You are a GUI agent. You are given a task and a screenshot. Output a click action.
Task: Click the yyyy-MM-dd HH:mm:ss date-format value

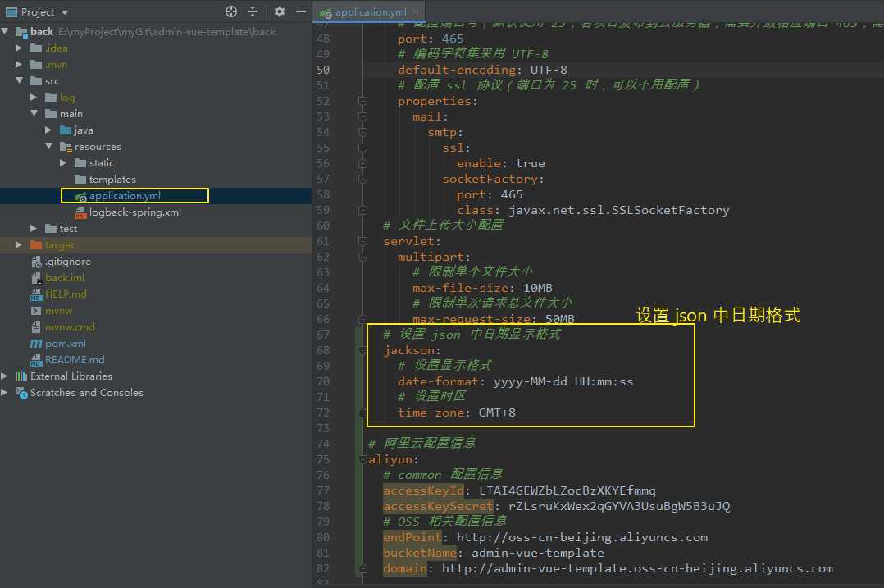pos(563,381)
